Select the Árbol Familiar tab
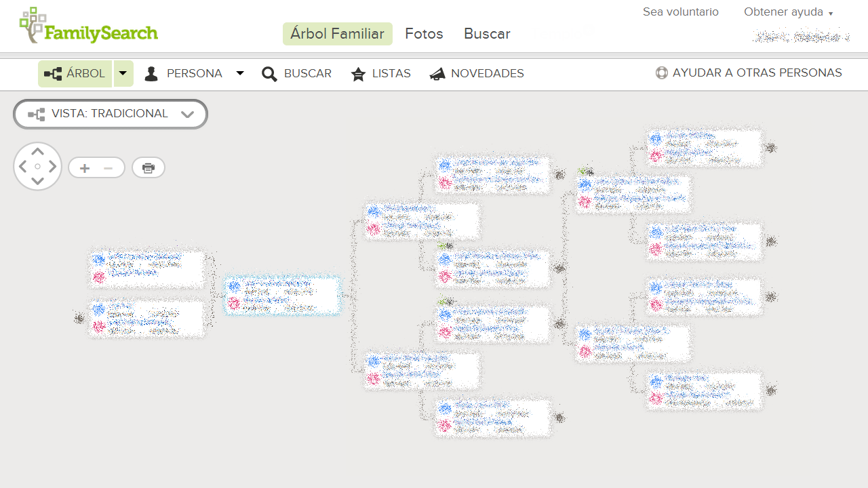This screenshot has width=868, height=488. (337, 33)
